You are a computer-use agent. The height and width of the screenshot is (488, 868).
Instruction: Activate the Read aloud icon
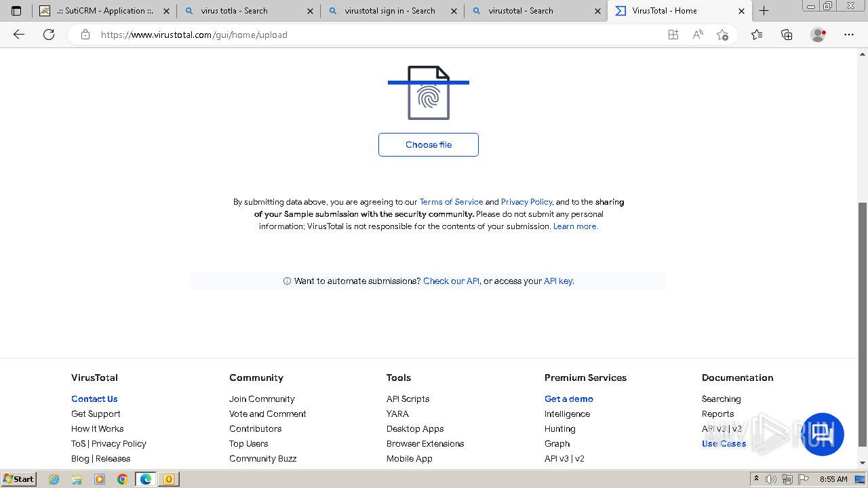698,35
